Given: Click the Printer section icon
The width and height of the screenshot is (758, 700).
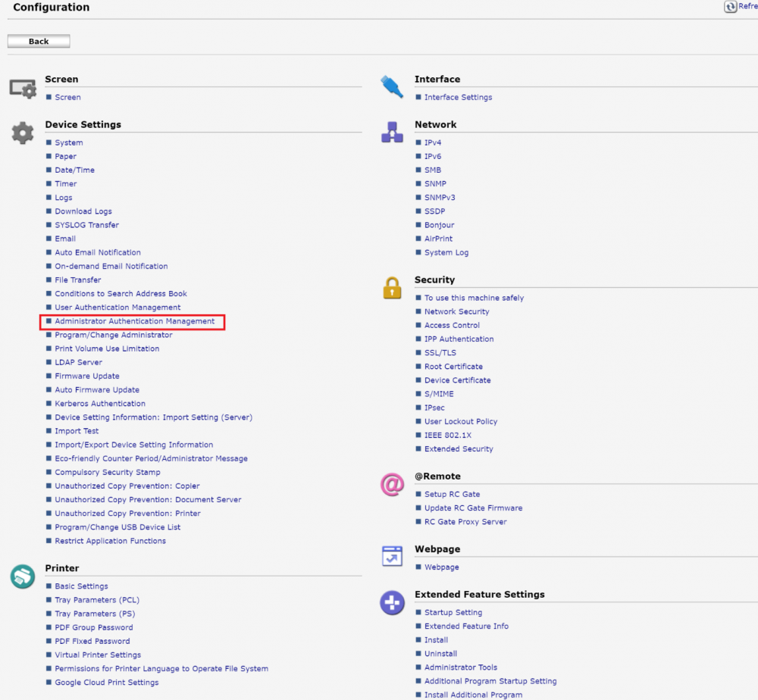Looking at the screenshot, I should pos(22,577).
